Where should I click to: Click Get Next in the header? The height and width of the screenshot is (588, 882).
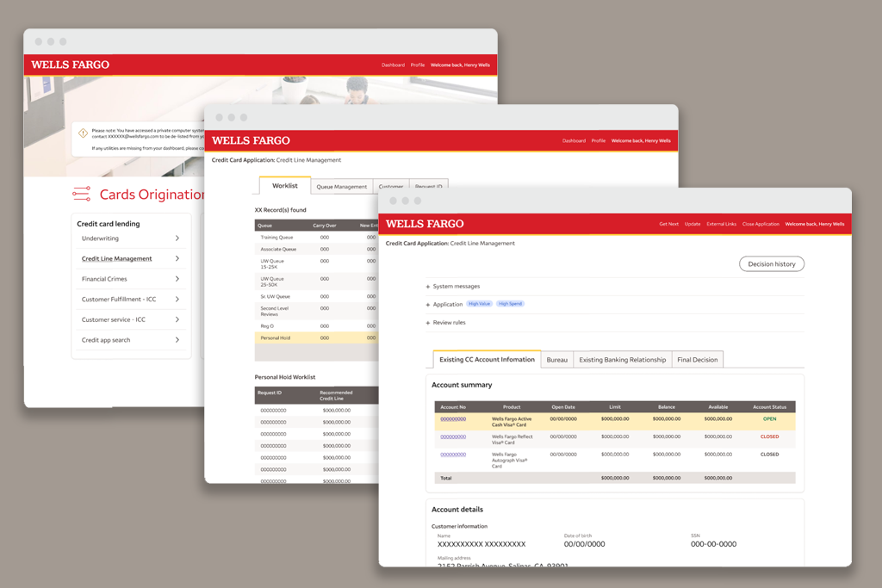click(x=668, y=224)
